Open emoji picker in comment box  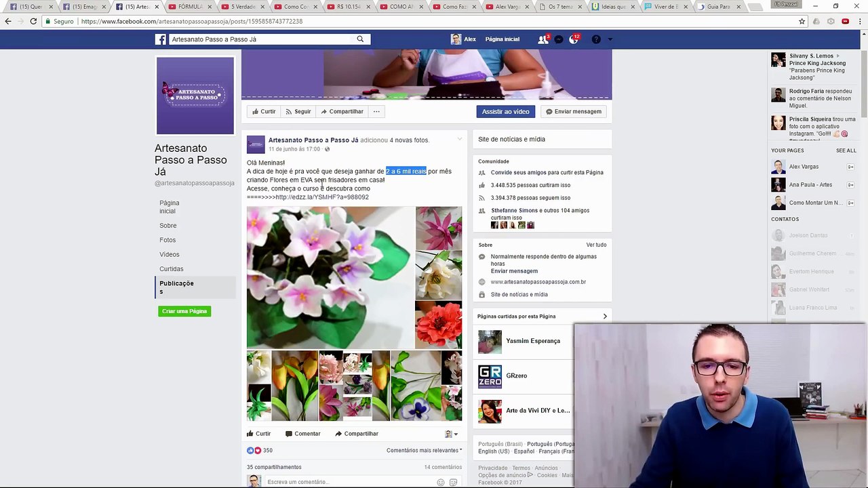tap(441, 482)
